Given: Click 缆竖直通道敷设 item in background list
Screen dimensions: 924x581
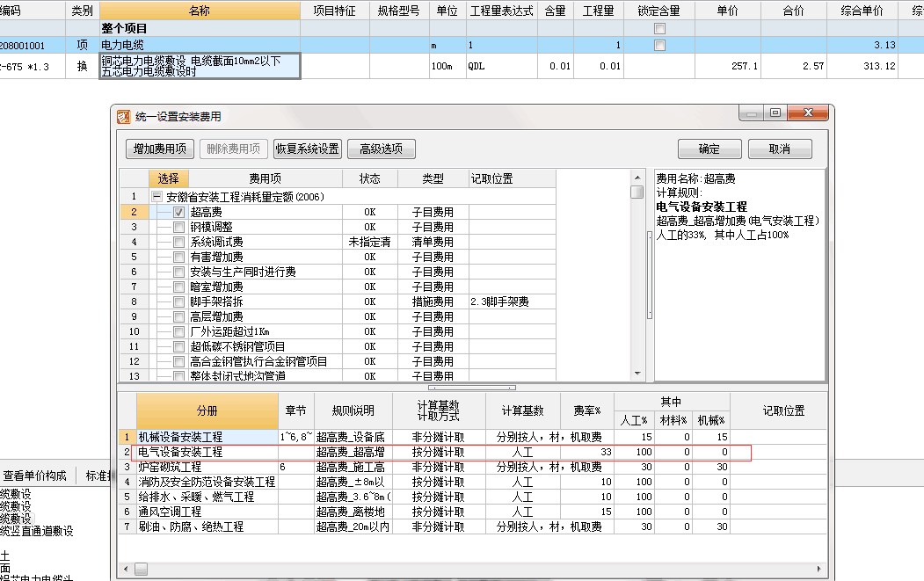Looking at the screenshot, I should pos(37,532).
